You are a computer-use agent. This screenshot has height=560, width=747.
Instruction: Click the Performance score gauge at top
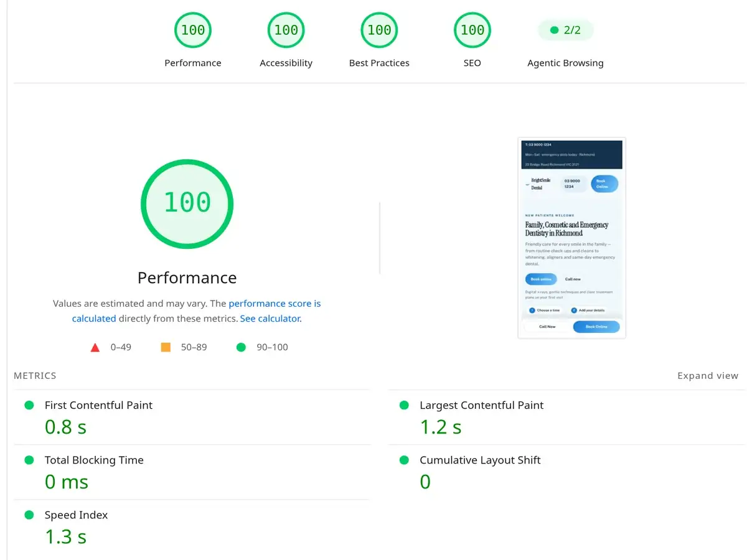tap(193, 30)
